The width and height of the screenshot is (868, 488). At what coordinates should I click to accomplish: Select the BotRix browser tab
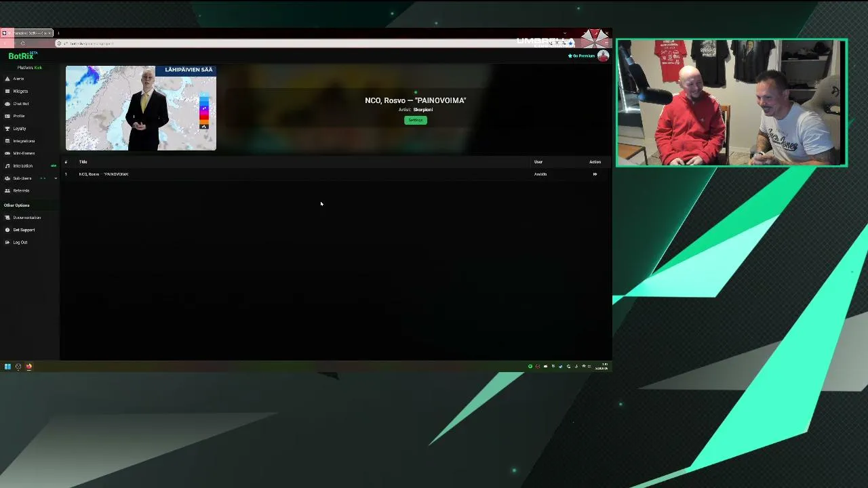coord(27,33)
